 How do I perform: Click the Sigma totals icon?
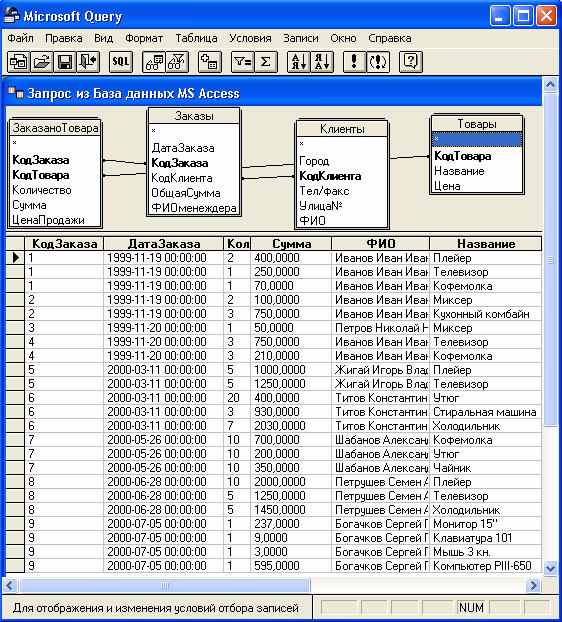(265, 62)
